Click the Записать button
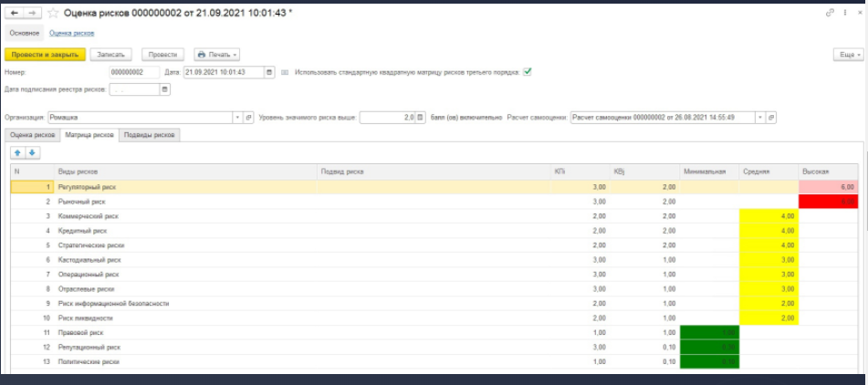 (x=111, y=55)
